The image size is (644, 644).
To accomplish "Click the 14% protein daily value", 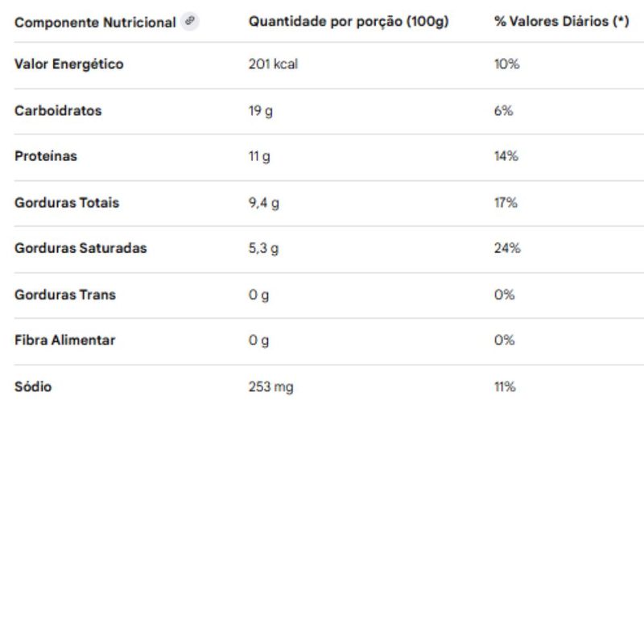I will pyautogui.click(x=506, y=156).
